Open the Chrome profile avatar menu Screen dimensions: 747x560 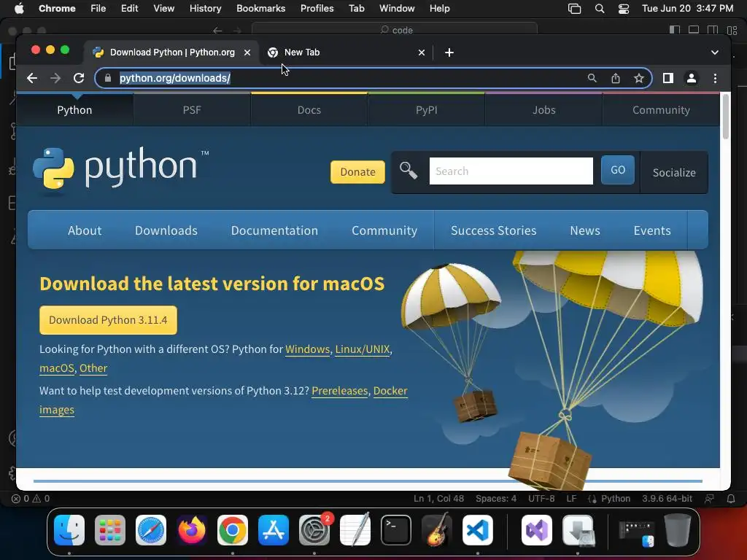692,78
